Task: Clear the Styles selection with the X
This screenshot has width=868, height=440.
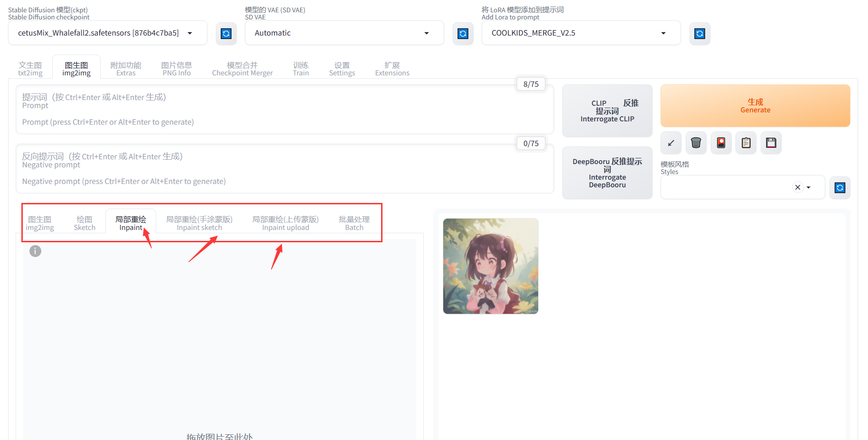Action: (x=798, y=187)
